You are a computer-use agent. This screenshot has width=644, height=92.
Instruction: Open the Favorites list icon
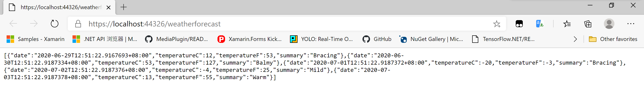[567, 24]
